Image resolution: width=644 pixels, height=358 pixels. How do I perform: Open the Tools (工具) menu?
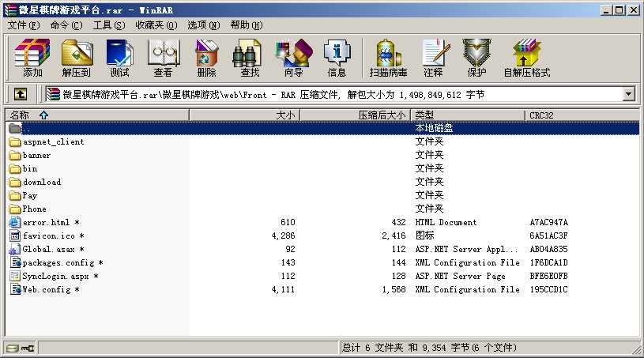(x=109, y=25)
